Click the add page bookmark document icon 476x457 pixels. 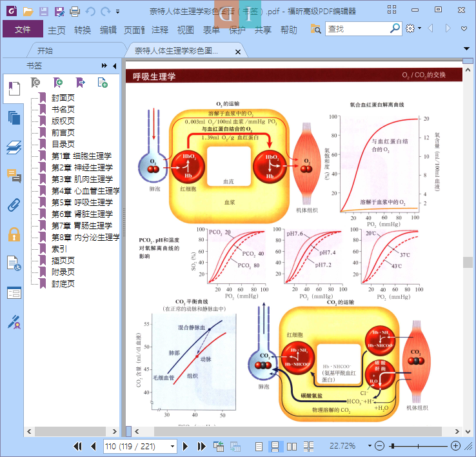click(103, 83)
